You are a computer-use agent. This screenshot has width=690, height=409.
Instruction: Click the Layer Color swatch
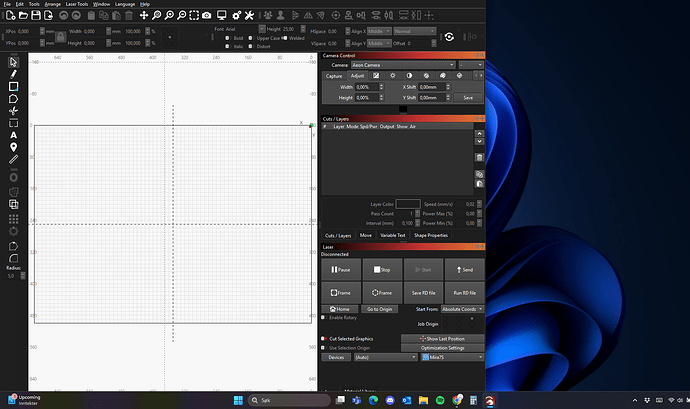[x=408, y=204]
